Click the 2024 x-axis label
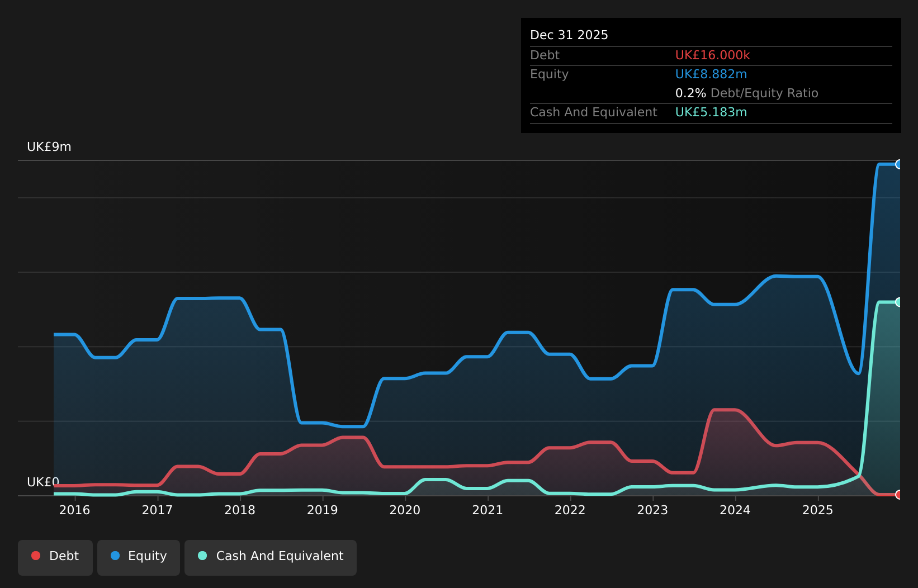This screenshot has width=918, height=588. (735, 510)
